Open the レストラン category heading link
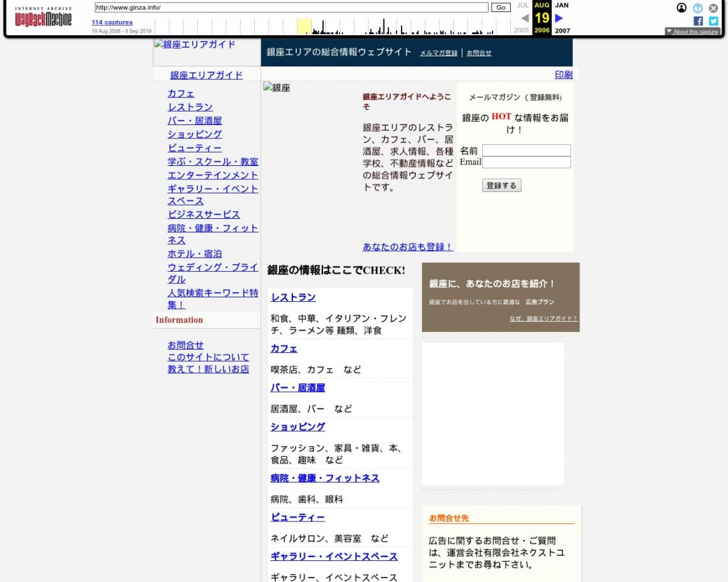 [293, 297]
